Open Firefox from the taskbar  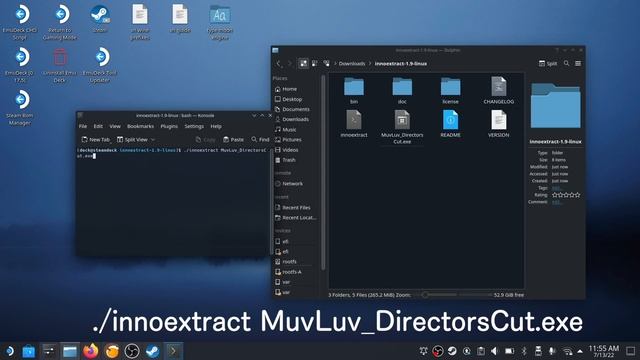click(x=91, y=351)
